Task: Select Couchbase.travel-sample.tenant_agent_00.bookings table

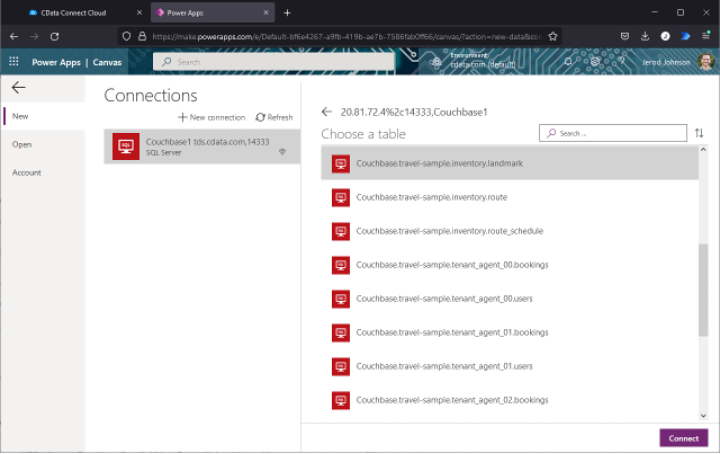Action: click(x=510, y=265)
